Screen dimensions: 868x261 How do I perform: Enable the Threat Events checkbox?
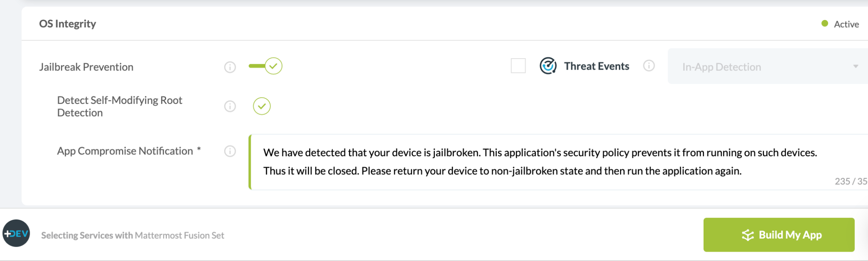518,66
